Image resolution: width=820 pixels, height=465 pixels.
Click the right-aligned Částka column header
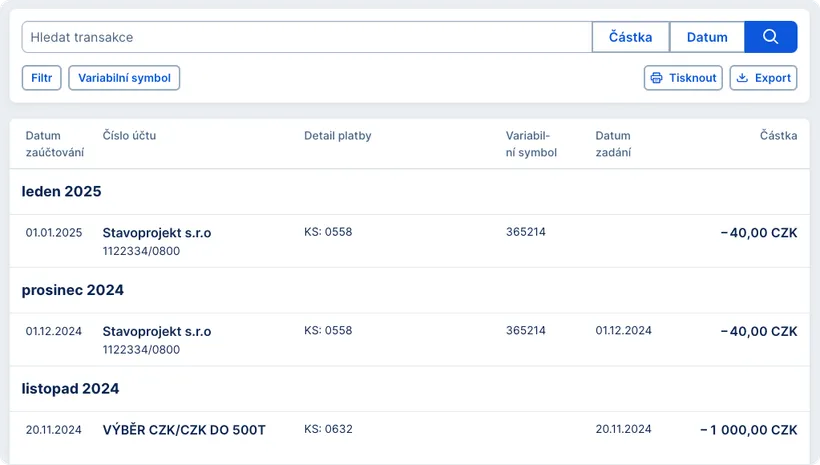778,136
